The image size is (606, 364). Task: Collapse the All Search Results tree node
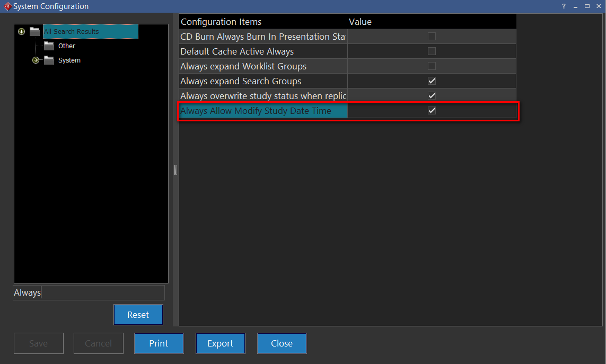point(22,32)
